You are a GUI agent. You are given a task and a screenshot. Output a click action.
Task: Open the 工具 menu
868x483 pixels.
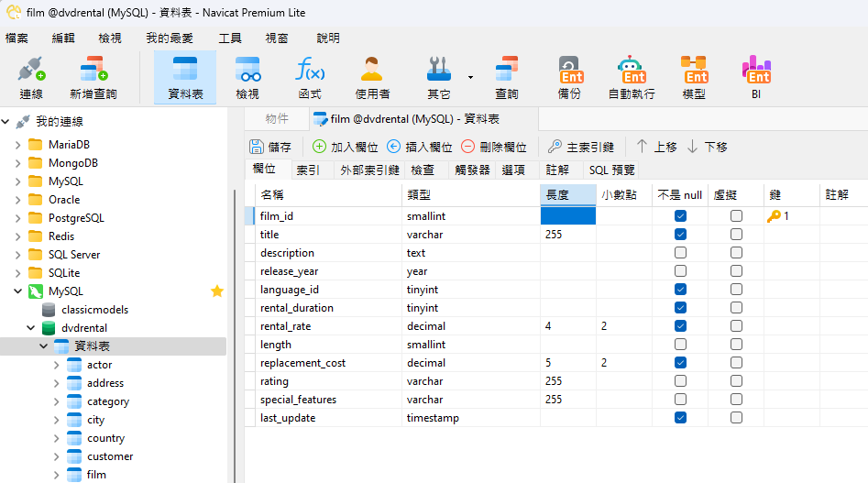230,38
